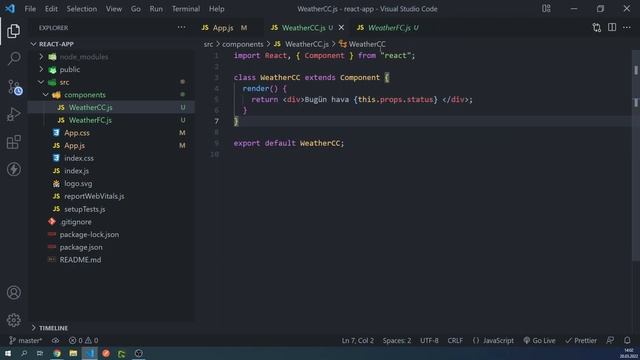
Task: Open the Manage gear menu
Action: click(x=13, y=320)
